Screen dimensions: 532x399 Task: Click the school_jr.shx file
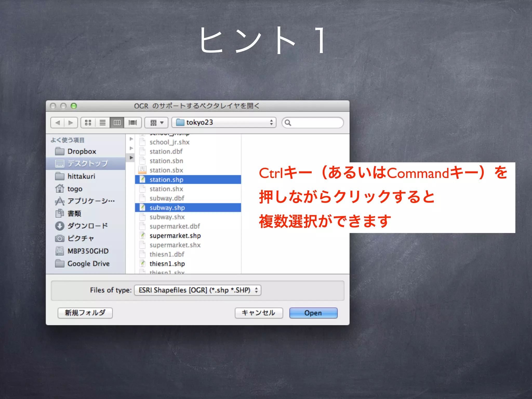[x=188, y=142]
